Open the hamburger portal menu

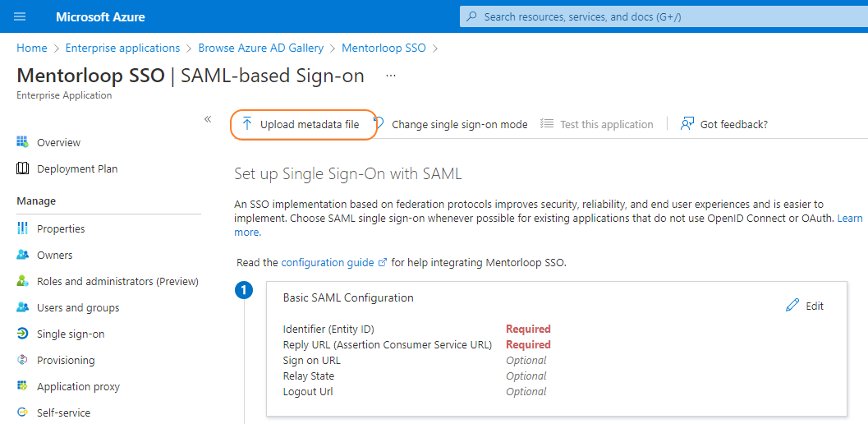point(20,16)
